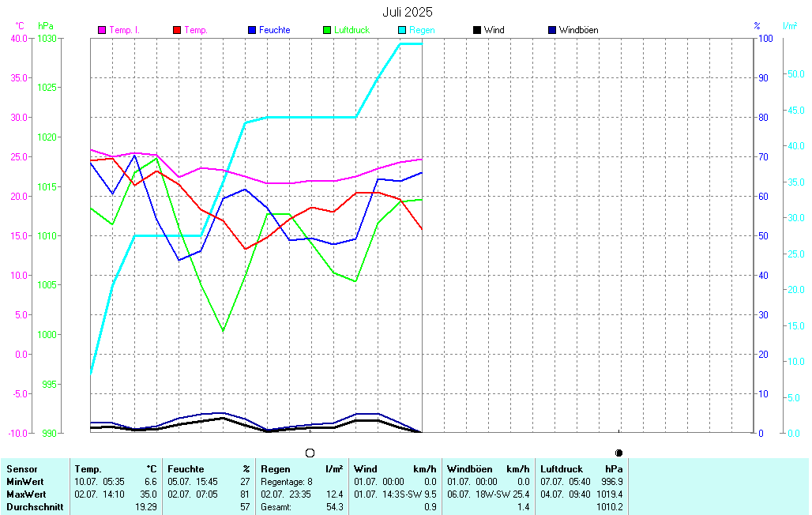812x515 pixels.
Task: Click average temperature value '19.29'
Action: [x=146, y=507]
